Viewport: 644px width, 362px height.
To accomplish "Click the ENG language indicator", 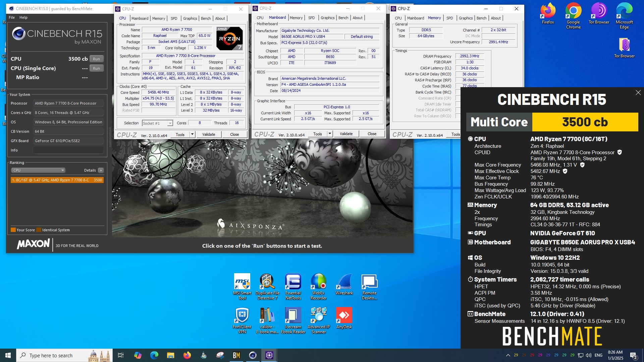I will [598, 355].
